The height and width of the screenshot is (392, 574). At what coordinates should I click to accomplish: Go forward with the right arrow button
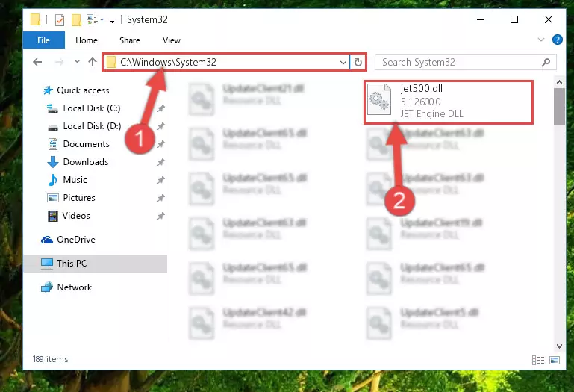(x=59, y=62)
